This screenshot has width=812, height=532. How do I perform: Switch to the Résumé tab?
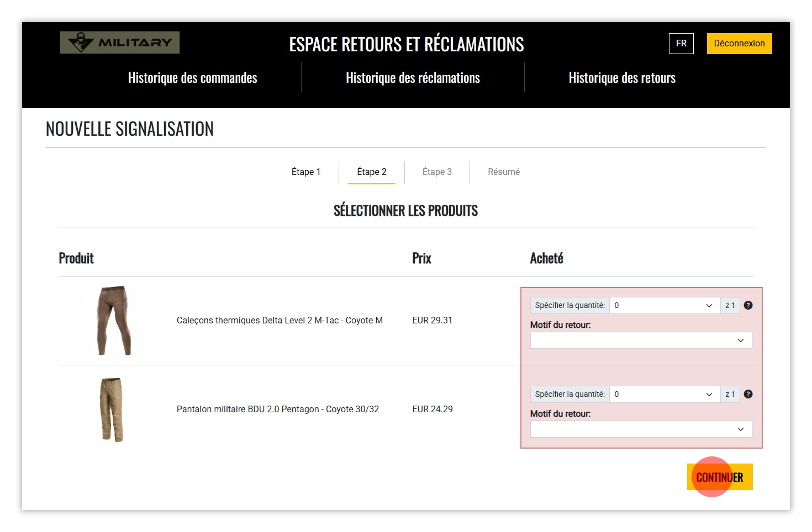coord(503,172)
